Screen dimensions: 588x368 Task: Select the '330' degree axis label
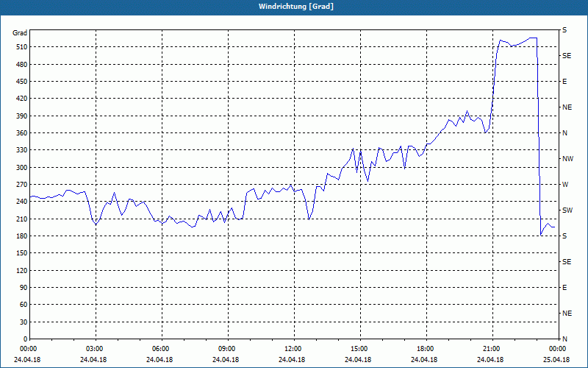pyautogui.click(x=22, y=150)
